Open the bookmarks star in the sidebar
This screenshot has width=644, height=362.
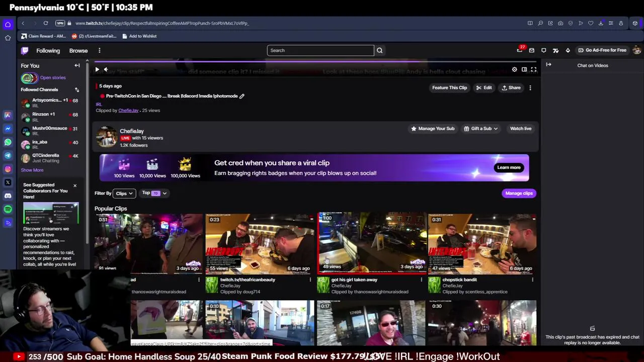click(x=8, y=38)
